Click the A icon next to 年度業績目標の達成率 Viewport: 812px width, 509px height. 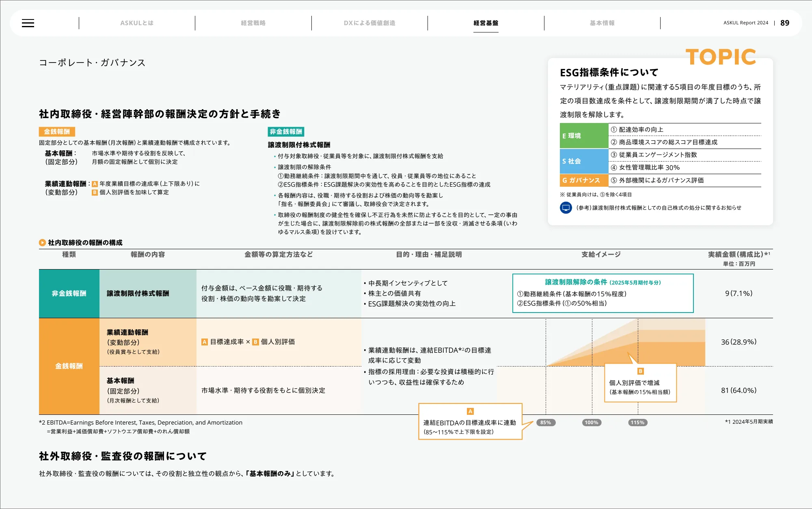tap(95, 184)
